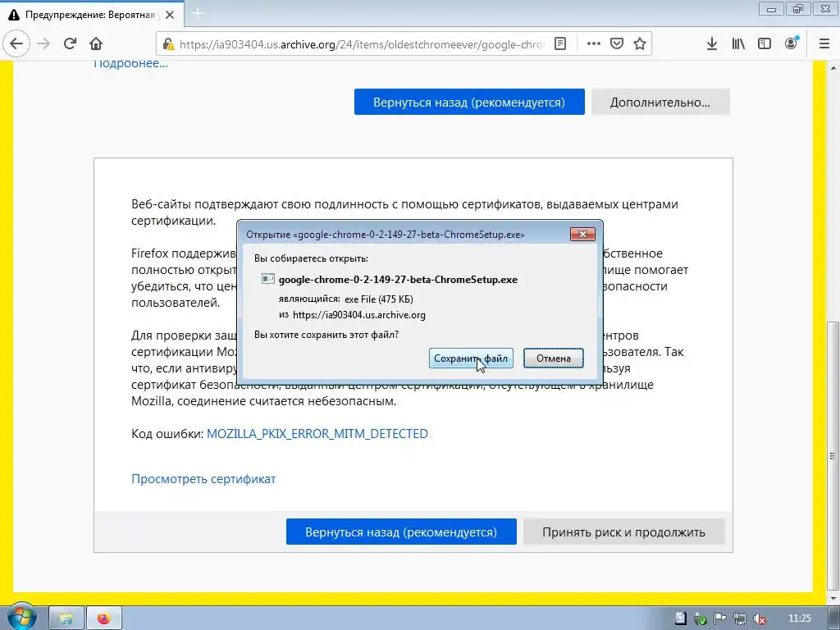The width and height of the screenshot is (840, 630).
Task: Open Firefox Account icon
Action: 792,44
